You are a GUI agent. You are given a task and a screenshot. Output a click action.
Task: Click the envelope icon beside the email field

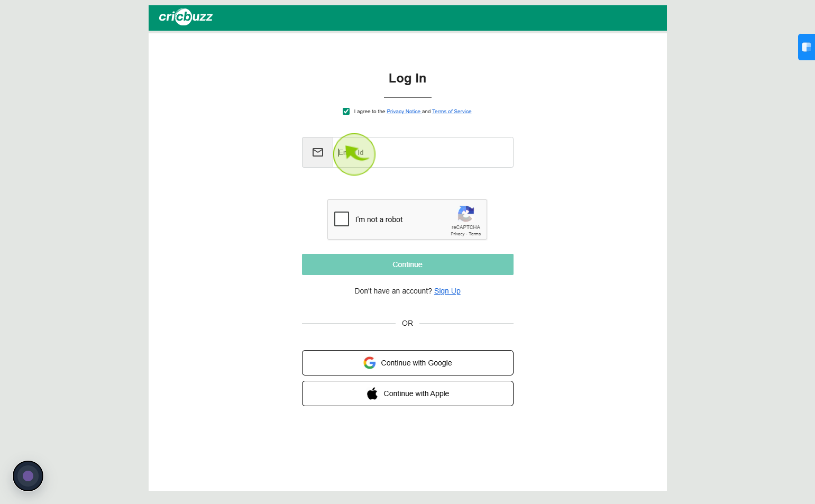318,152
